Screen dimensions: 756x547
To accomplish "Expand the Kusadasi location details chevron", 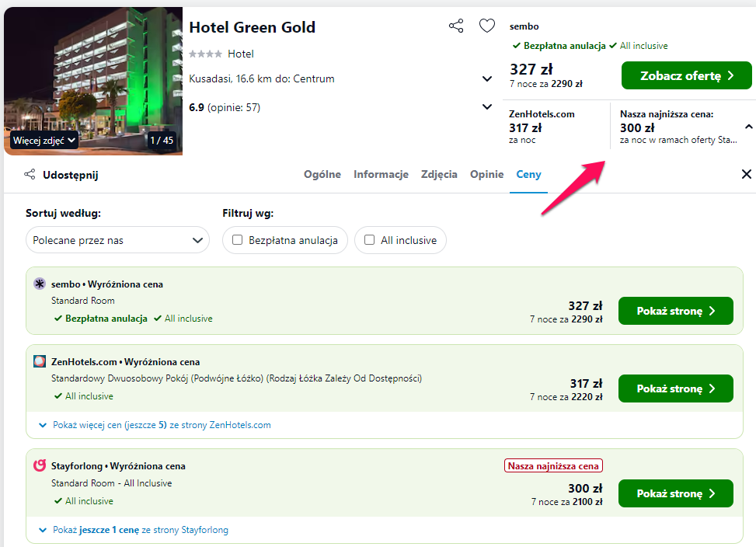I will click(x=487, y=78).
